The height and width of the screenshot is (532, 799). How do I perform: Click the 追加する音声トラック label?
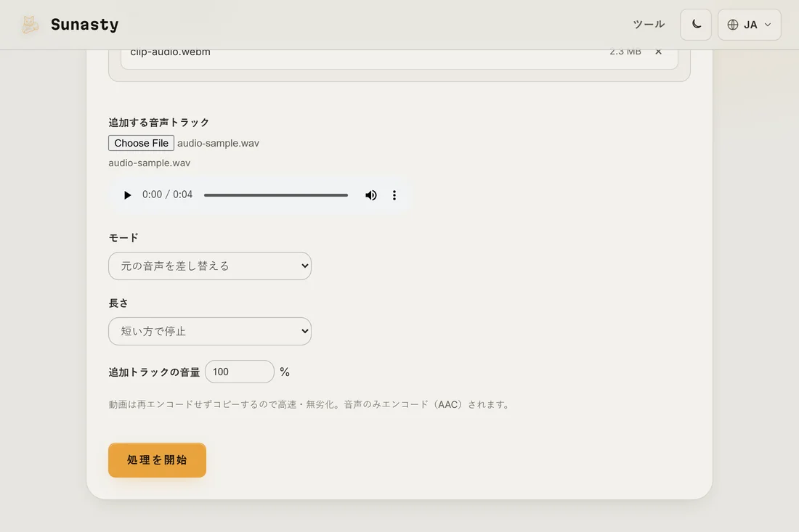(x=159, y=122)
